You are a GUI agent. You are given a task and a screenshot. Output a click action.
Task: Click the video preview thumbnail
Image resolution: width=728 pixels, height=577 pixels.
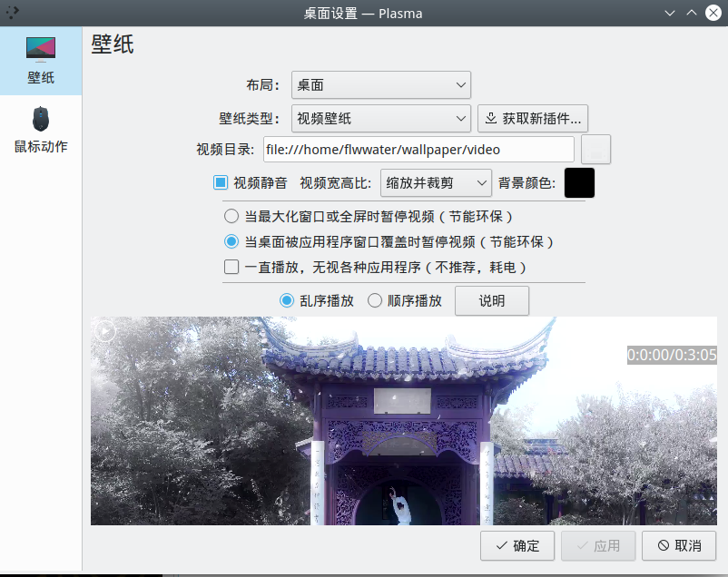click(x=403, y=421)
